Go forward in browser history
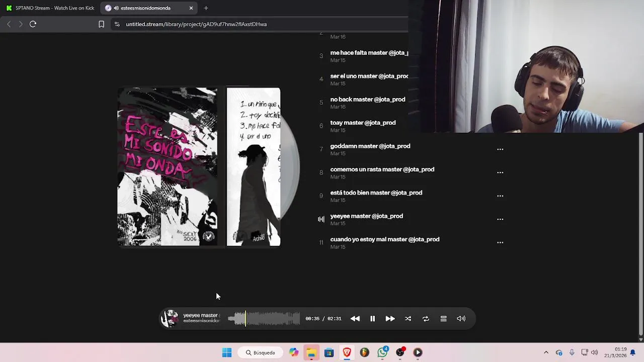Screen dimensions: 644x362 click(x=21, y=24)
